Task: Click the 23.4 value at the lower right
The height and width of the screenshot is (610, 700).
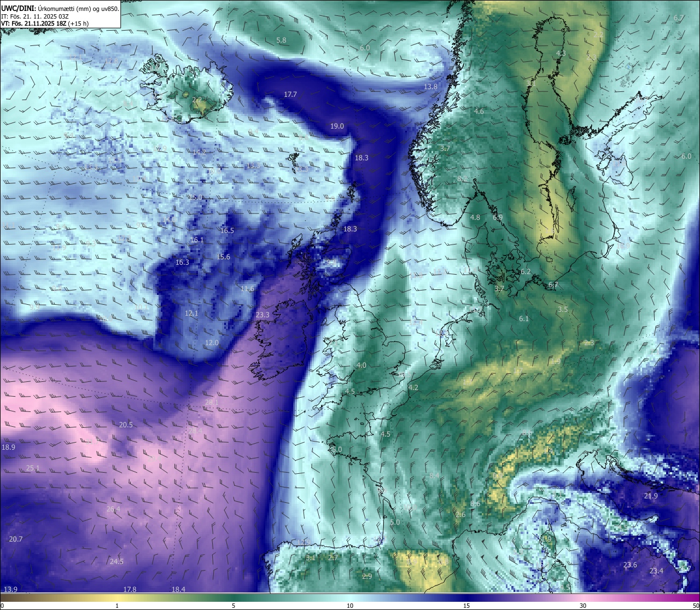Action: 656,571
